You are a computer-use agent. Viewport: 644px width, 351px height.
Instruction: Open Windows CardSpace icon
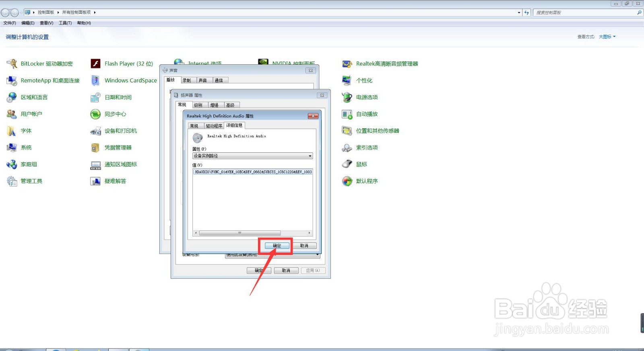pyautogui.click(x=95, y=80)
